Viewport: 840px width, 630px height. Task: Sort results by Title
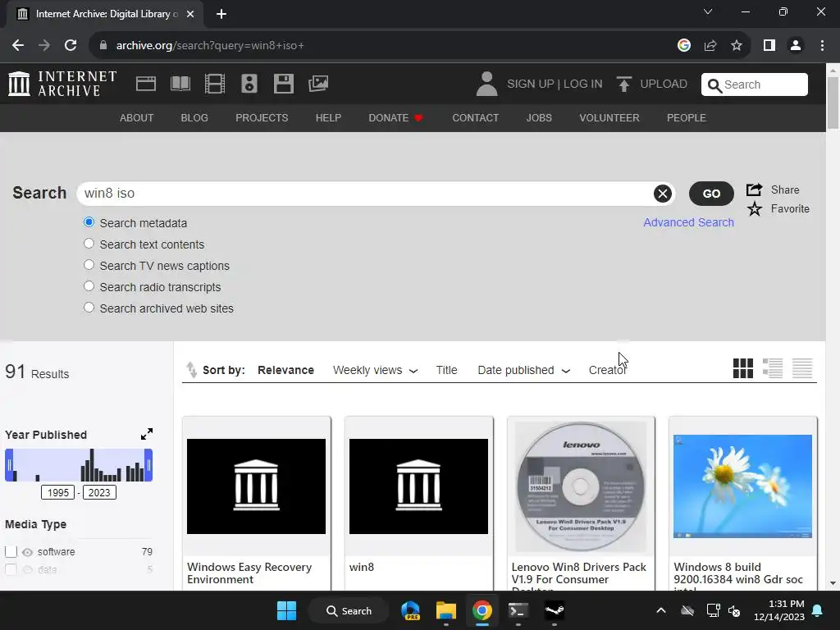pos(446,370)
